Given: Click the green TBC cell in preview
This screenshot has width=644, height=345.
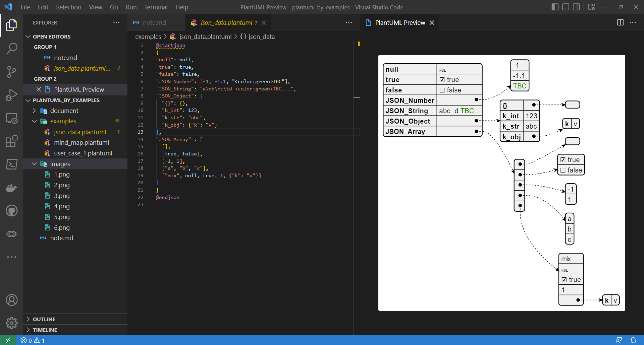Looking at the screenshot, I should [520, 86].
